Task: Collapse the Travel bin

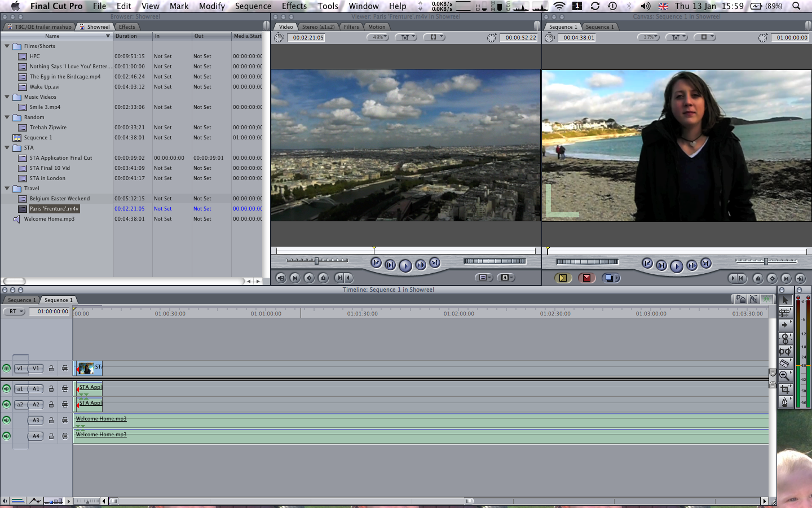Action: [7, 189]
